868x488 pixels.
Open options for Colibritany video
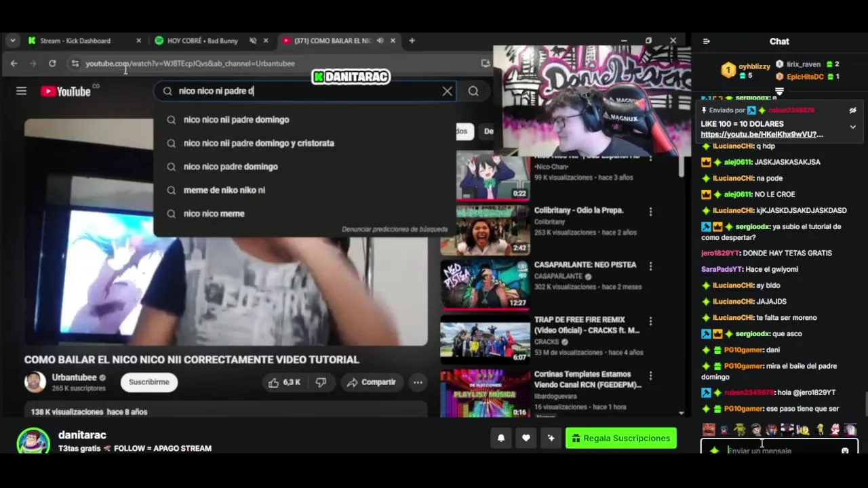coord(650,211)
